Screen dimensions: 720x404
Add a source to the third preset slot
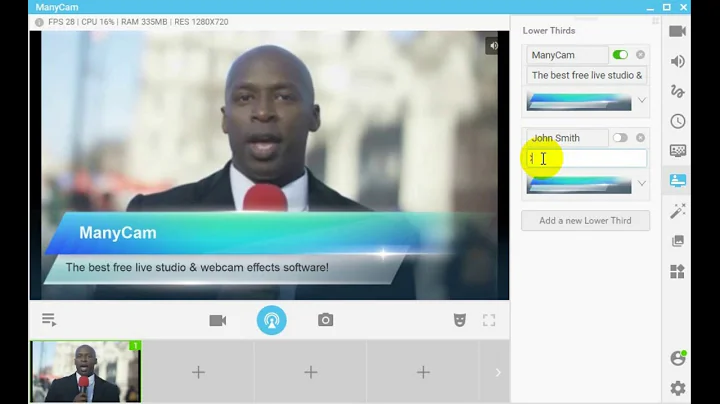(x=311, y=372)
